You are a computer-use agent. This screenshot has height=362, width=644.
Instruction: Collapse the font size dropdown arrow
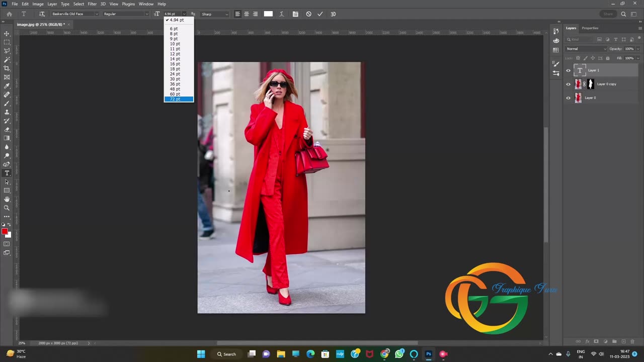tap(184, 14)
